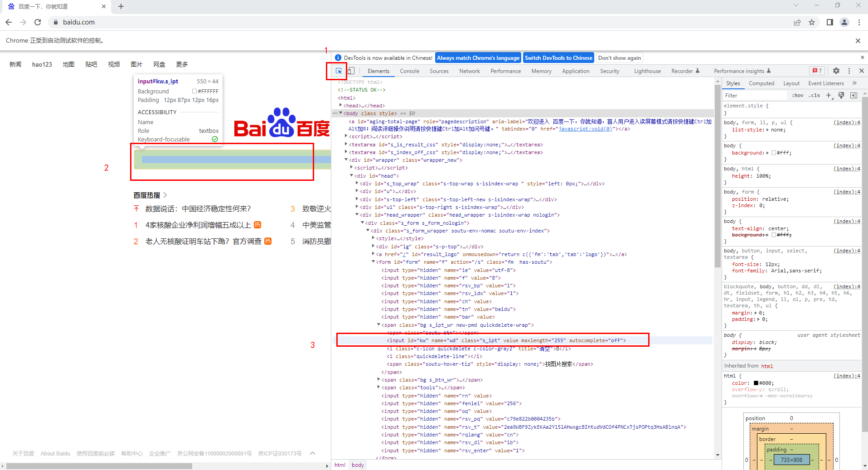Toggle the computed styles sidebar pane
The image size is (868, 470).
[x=854, y=95]
